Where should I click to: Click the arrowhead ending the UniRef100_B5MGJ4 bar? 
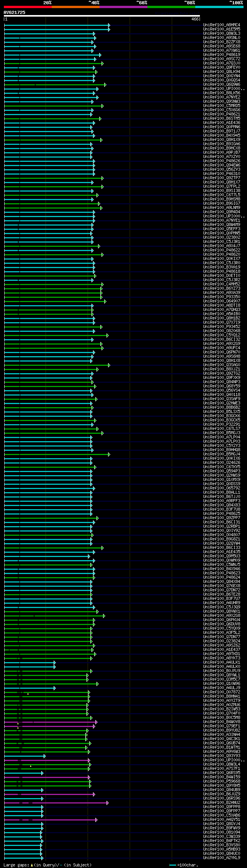109,454
